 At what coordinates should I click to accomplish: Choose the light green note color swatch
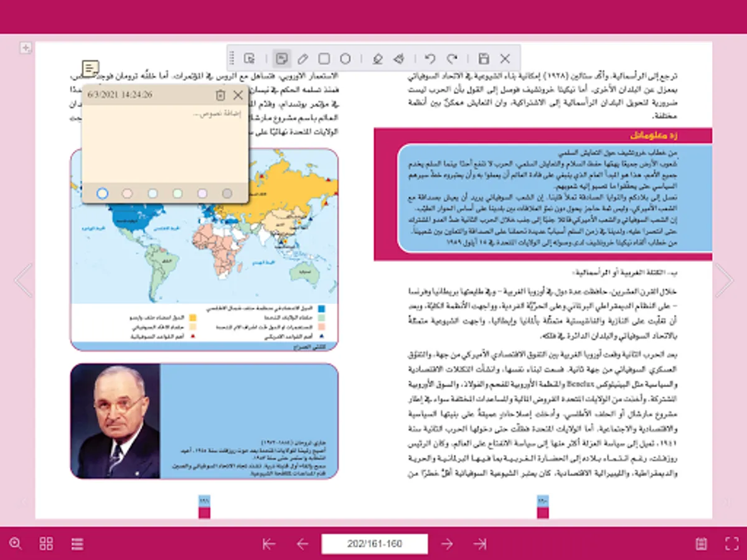(x=177, y=194)
